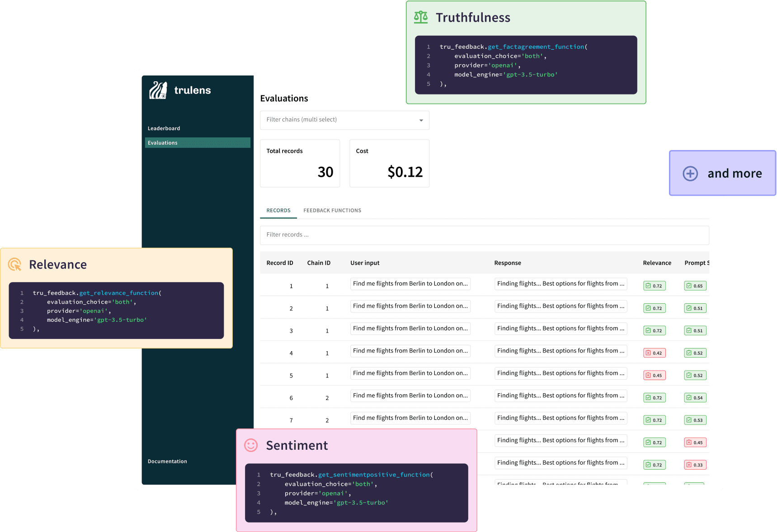Click the Filter records search field

click(x=484, y=235)
